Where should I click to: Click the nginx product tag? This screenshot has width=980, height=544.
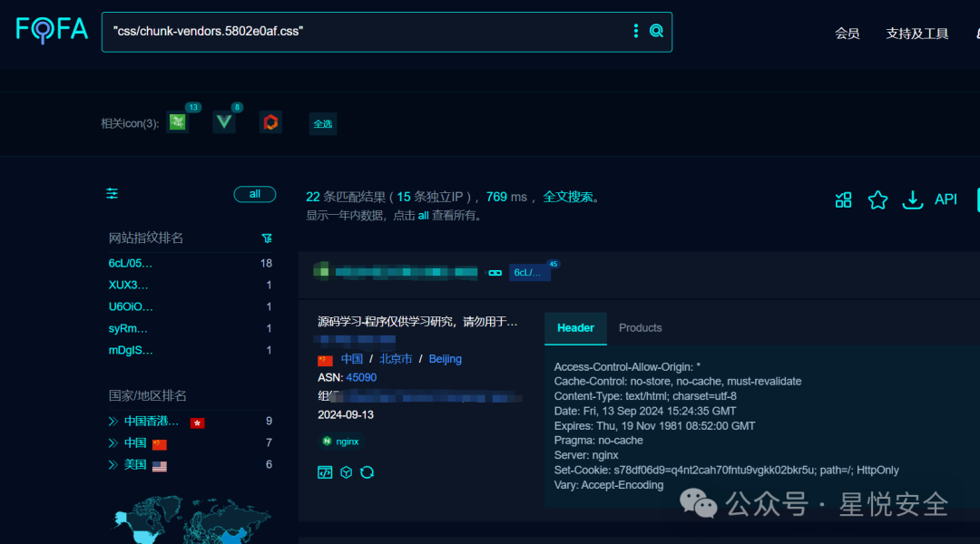click(x=341, y=442)
